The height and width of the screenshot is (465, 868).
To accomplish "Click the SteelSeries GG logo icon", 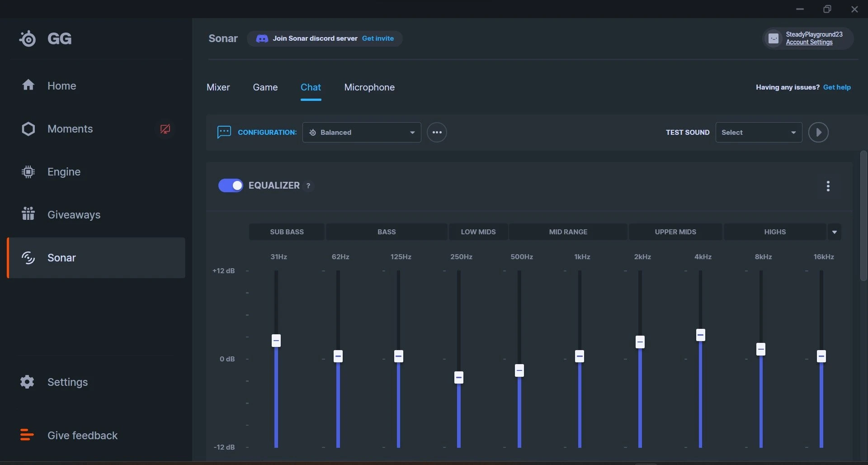I will click(28, 38).
